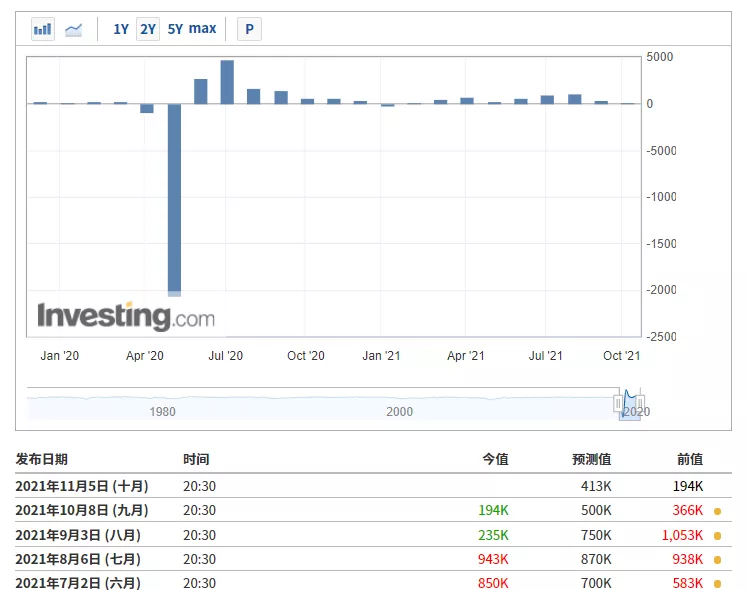
Task: Select the 2Y time range
Action: point(148,29)
